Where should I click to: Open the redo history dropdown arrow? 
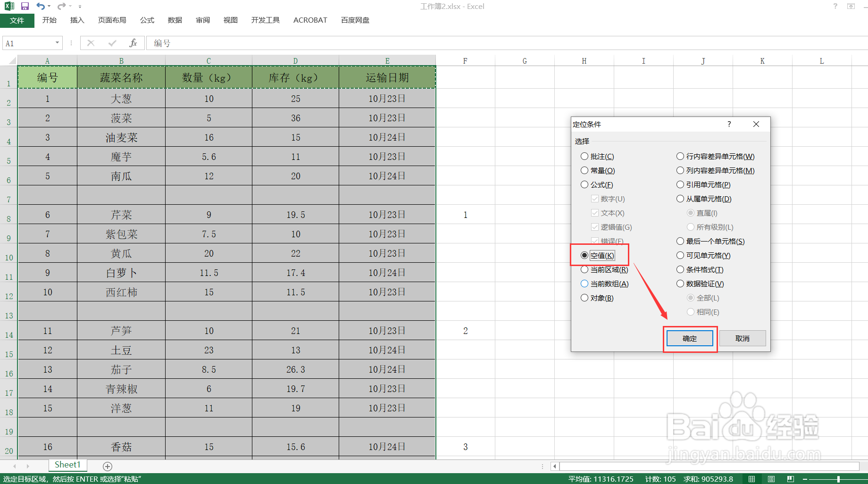pyautogui.click(x=70, y=6)
